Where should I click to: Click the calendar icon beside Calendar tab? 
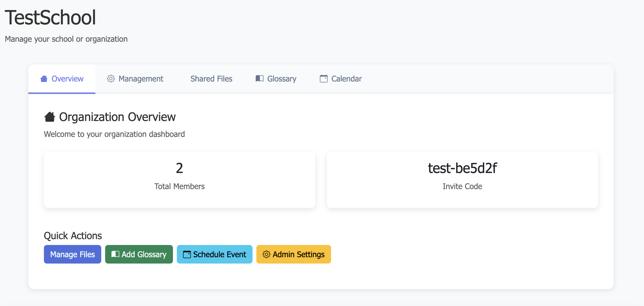tap(323, 79)
